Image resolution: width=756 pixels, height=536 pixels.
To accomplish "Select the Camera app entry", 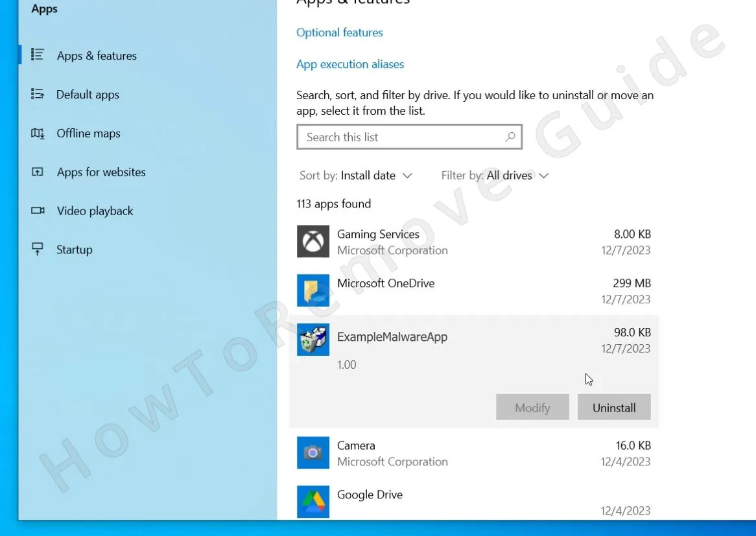I will coord(474,453).
